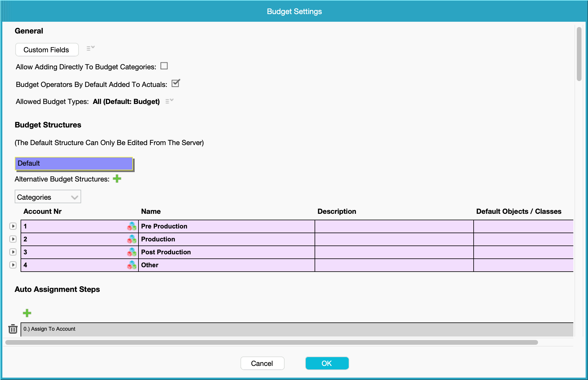Click the cubes icon in Pre Production row
Viewport: 588px width, 380px height.
[x=132, y=226]
